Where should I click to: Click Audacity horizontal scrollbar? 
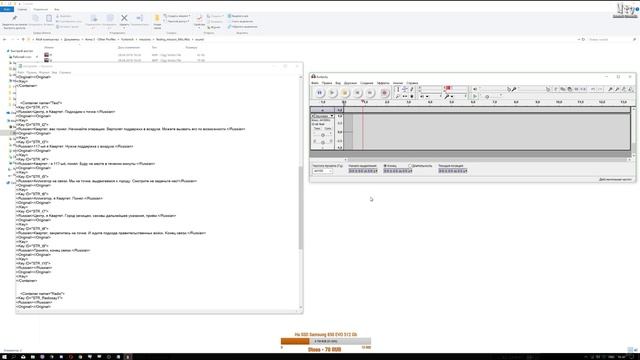(x=488, y=160)
